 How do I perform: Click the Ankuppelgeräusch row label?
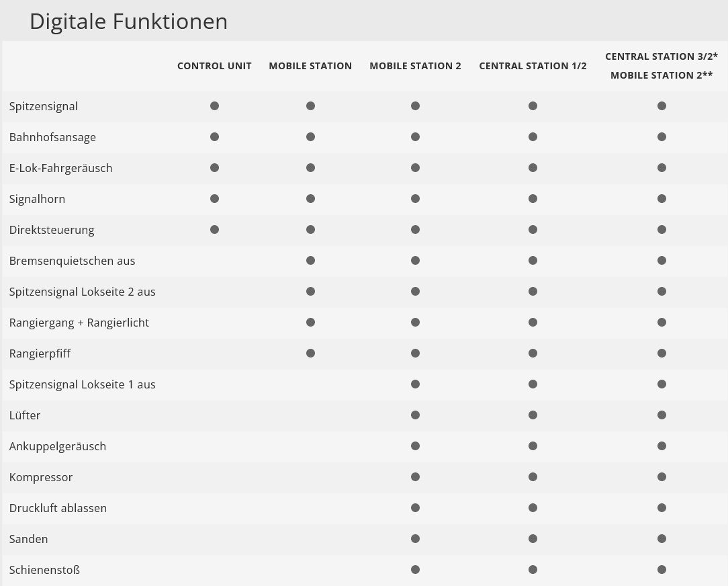58,446
